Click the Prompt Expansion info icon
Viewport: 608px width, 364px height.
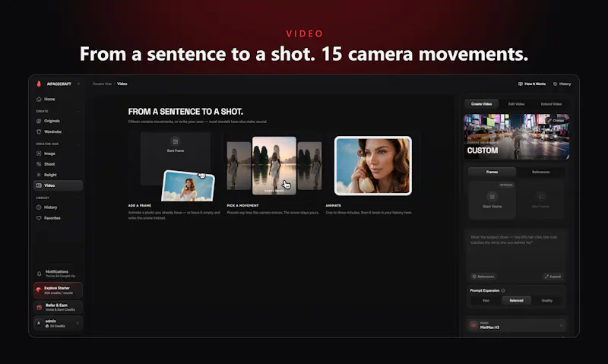click(503, 290)
